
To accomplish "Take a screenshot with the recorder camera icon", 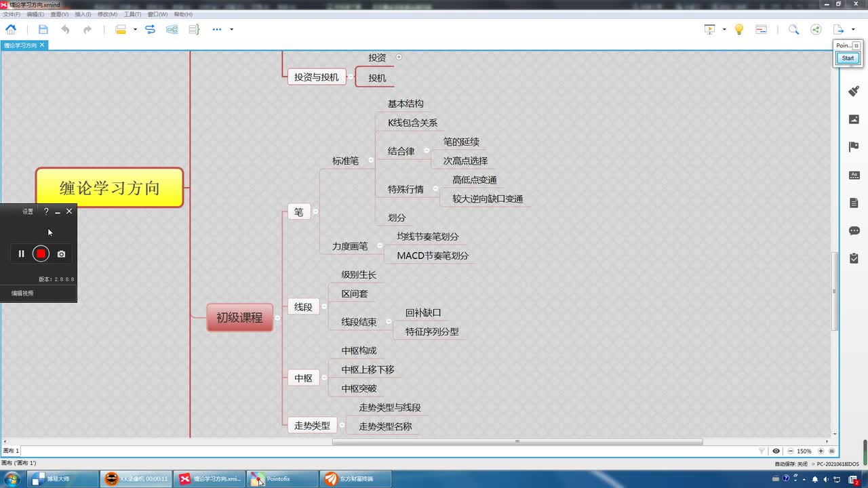I will 61,253.
